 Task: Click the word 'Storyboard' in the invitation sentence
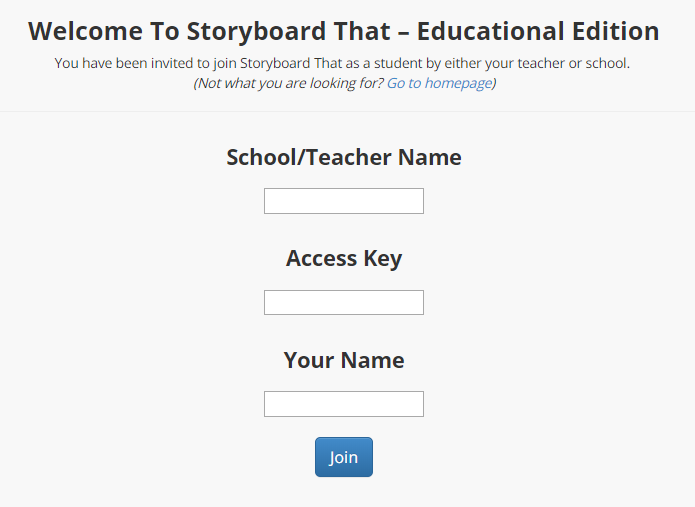pos(275,63)
